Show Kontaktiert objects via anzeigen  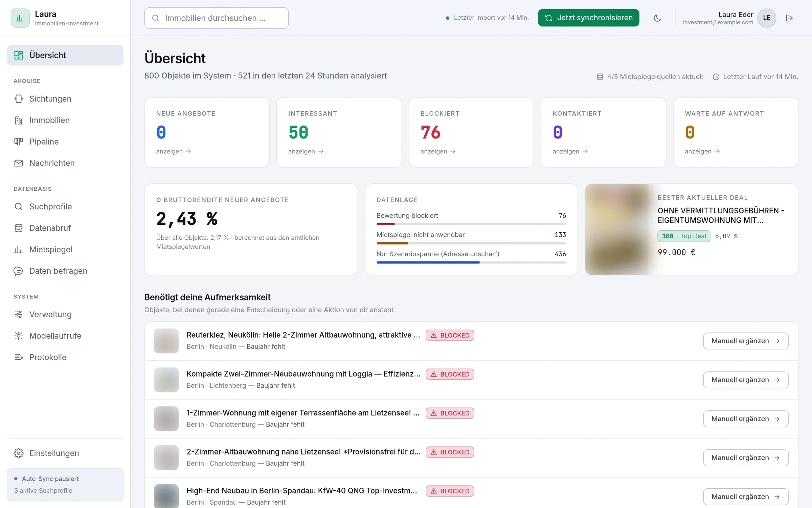(x=570, y=151)
